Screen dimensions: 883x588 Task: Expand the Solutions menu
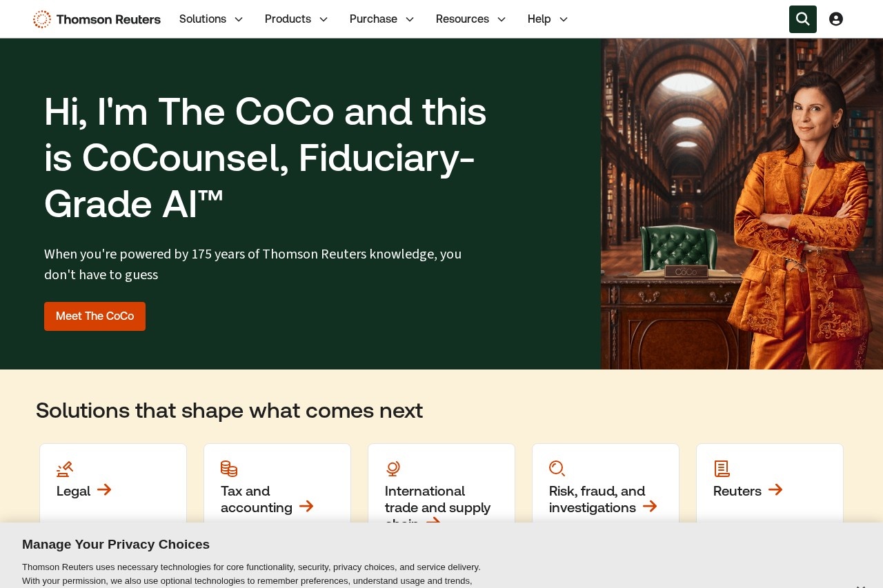point(211,19)
